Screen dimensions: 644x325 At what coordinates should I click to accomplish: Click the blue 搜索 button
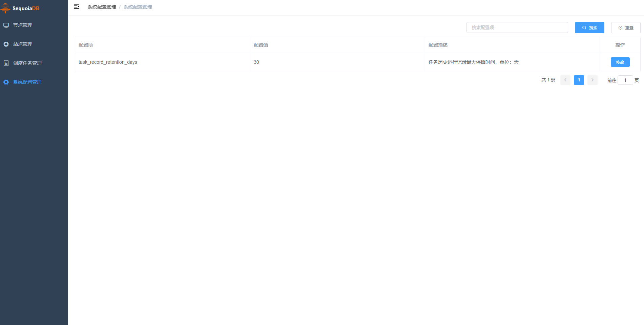tap(589, 27)
